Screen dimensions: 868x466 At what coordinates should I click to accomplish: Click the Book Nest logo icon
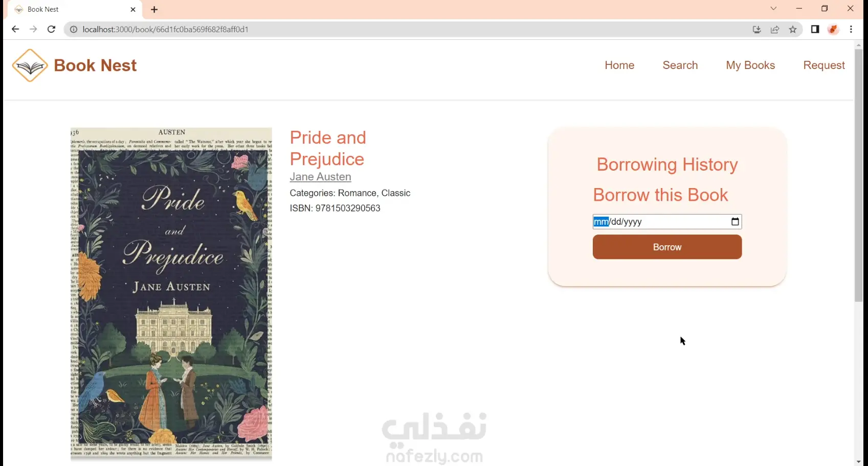[x=30, y=65]
